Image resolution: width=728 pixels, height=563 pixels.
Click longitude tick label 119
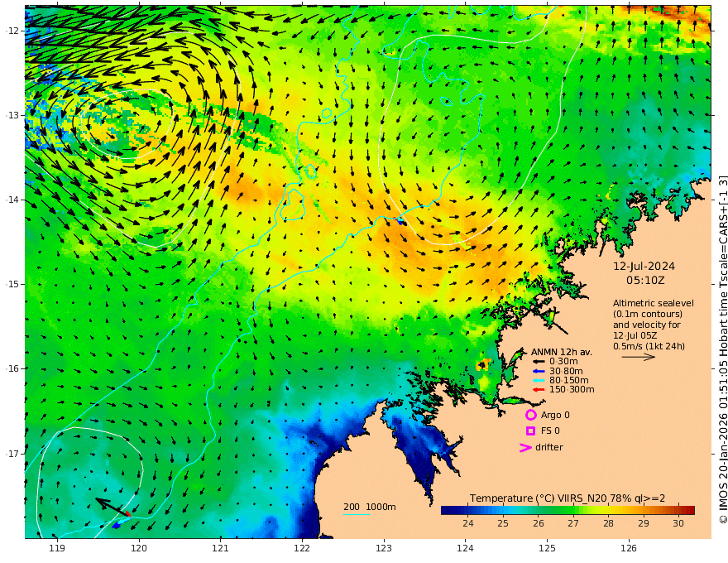[x=57, y=549]
